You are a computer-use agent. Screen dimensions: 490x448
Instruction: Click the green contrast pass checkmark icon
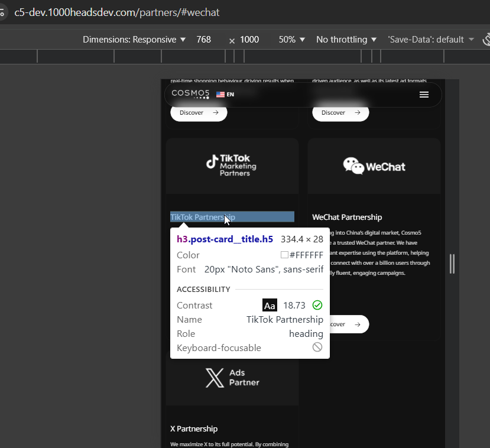click(317, 305)
